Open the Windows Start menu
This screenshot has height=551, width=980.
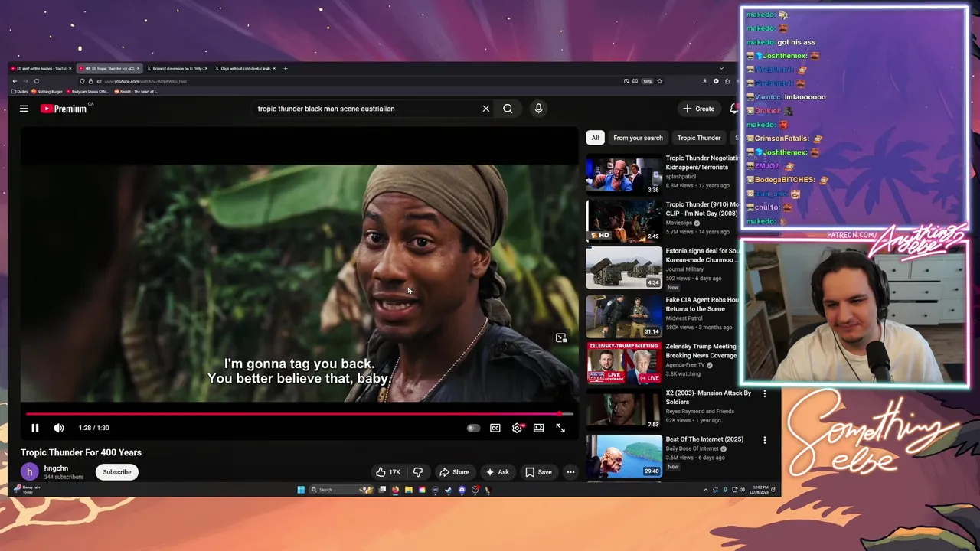(x=301, y=490)
